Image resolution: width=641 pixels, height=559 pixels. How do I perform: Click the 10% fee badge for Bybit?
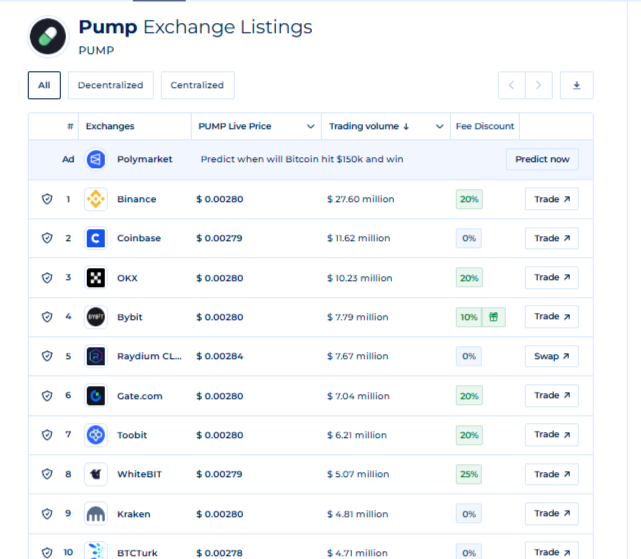pos(469,317)
